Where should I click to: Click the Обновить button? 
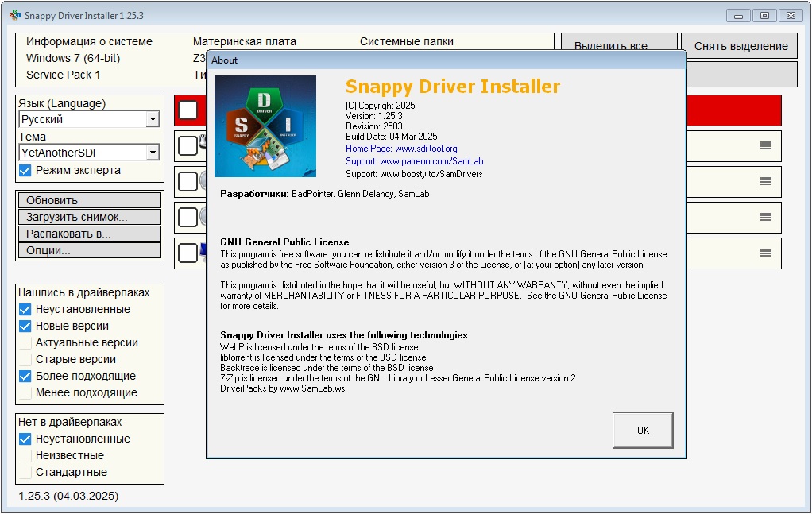pos(90,200)
